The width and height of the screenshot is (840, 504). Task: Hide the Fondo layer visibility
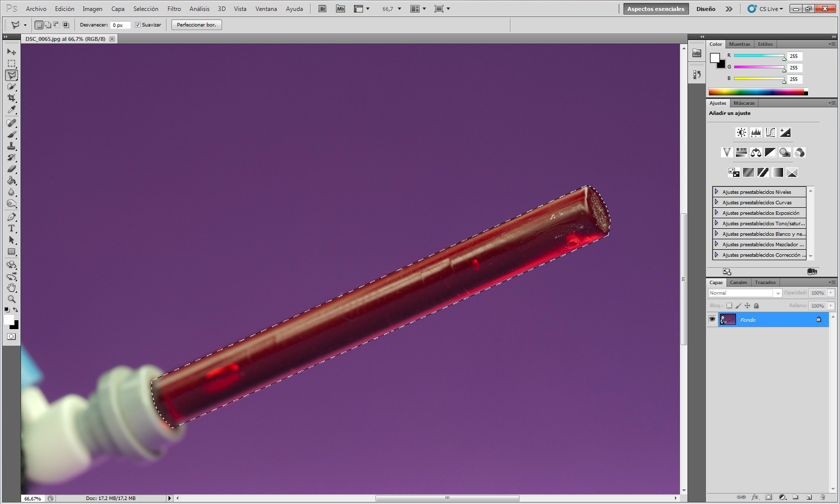(712, 320)
